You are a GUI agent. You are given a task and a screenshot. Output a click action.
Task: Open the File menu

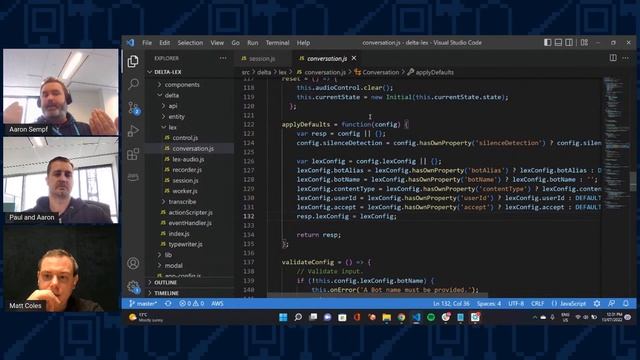[147, 42]
